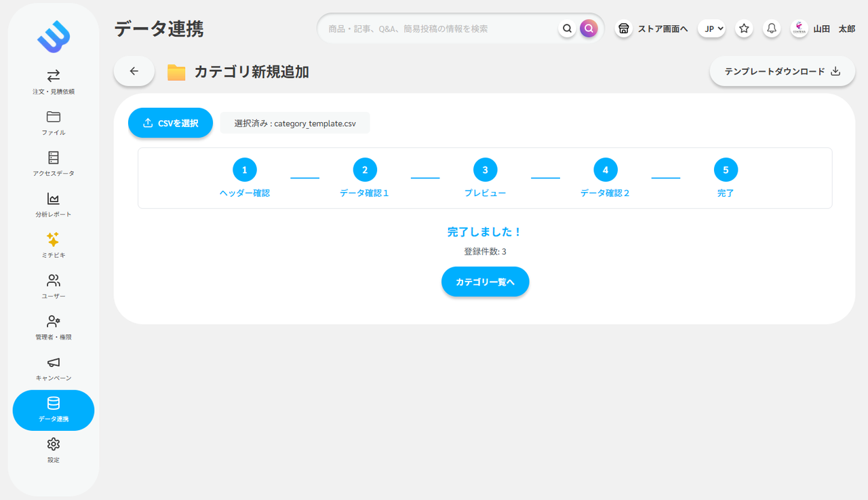This screenshot has height=500, width=868.
Task: Open 管理者・権限 settings
Action: tap(54, 322)
